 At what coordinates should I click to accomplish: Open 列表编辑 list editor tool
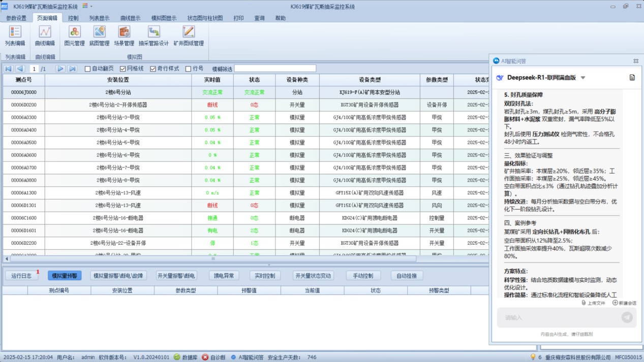pos(15,36)
